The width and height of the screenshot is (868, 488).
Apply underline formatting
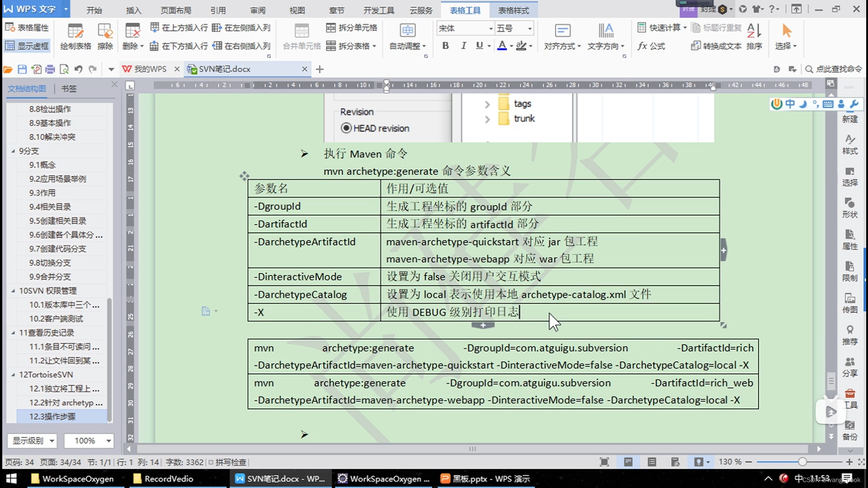480,46
